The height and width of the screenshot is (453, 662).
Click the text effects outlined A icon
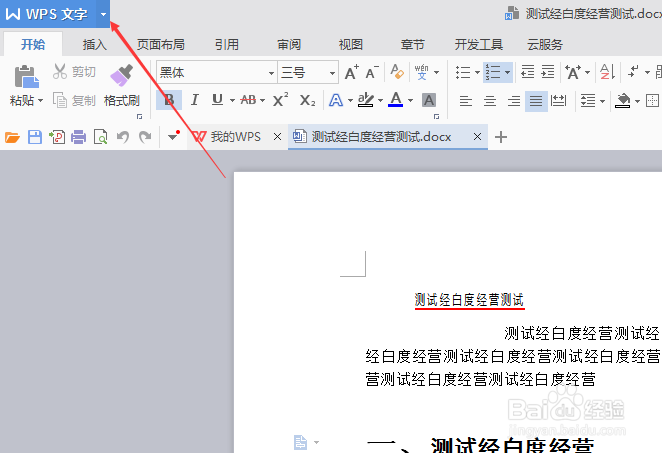[x=336, y=100]
